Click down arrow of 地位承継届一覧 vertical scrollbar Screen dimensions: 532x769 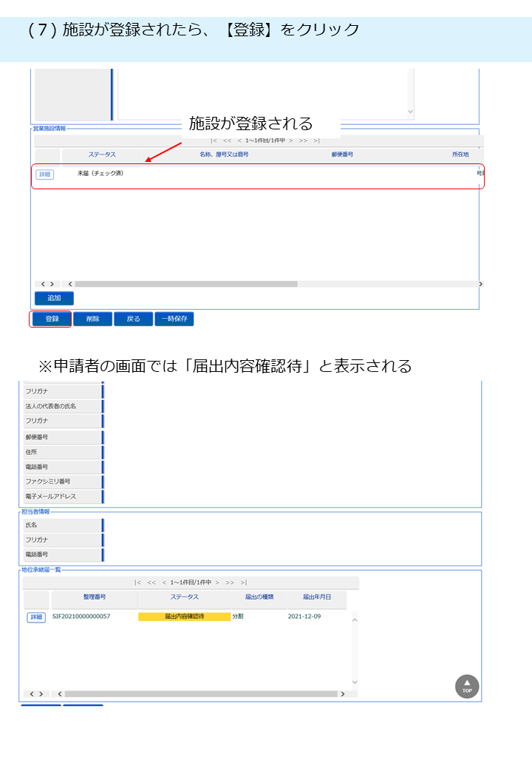[355, 682]
